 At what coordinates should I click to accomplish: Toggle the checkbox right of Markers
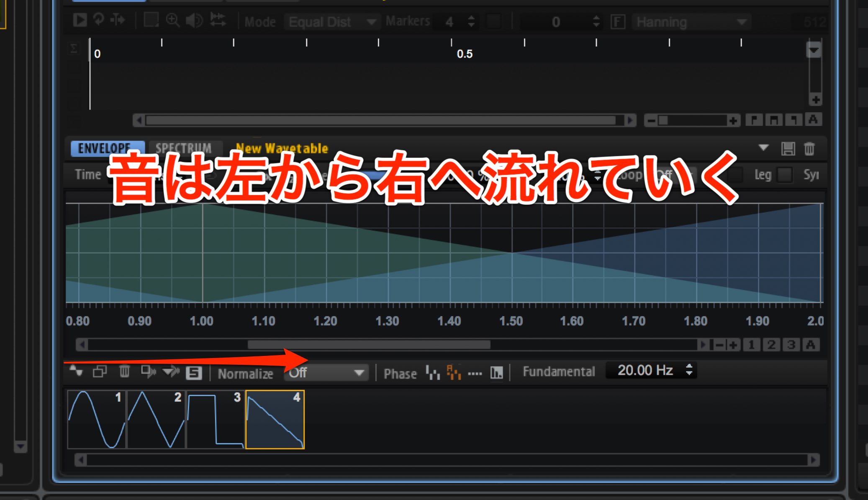494,21
